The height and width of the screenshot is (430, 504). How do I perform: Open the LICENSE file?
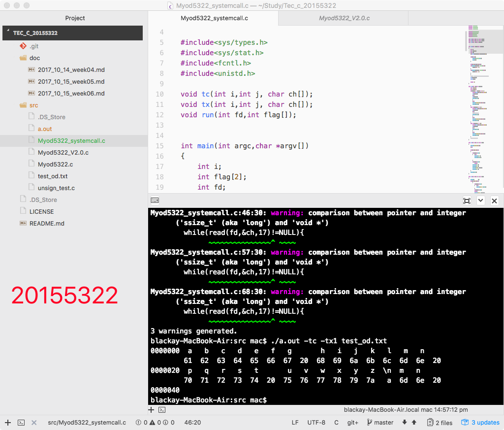(41, 212)
